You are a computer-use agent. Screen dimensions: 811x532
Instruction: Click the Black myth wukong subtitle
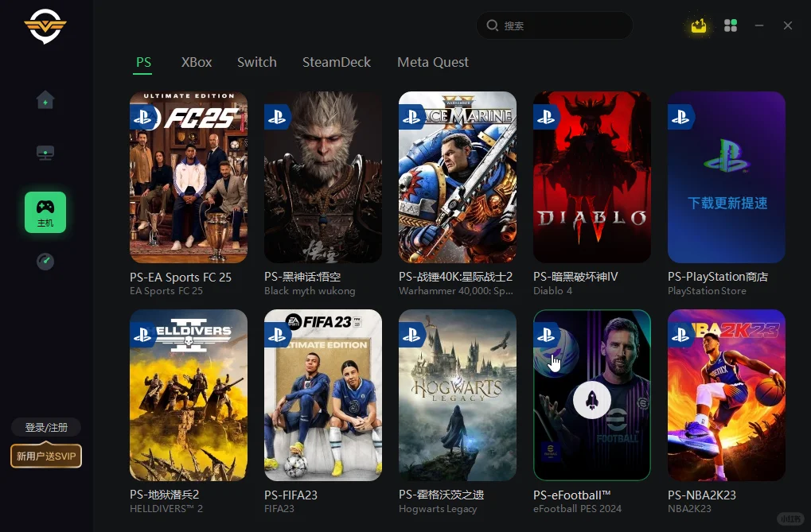pyautogui.click(x=310, y=291)
